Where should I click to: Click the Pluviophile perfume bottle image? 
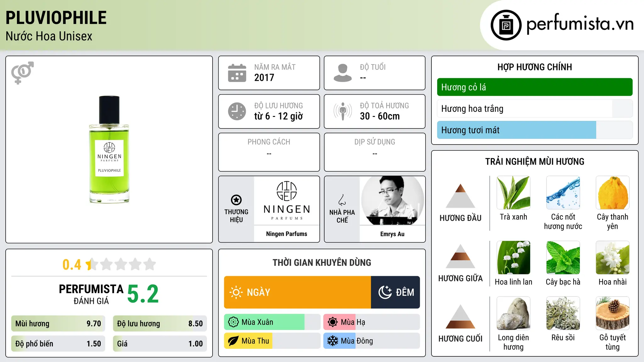click(109, 149)
